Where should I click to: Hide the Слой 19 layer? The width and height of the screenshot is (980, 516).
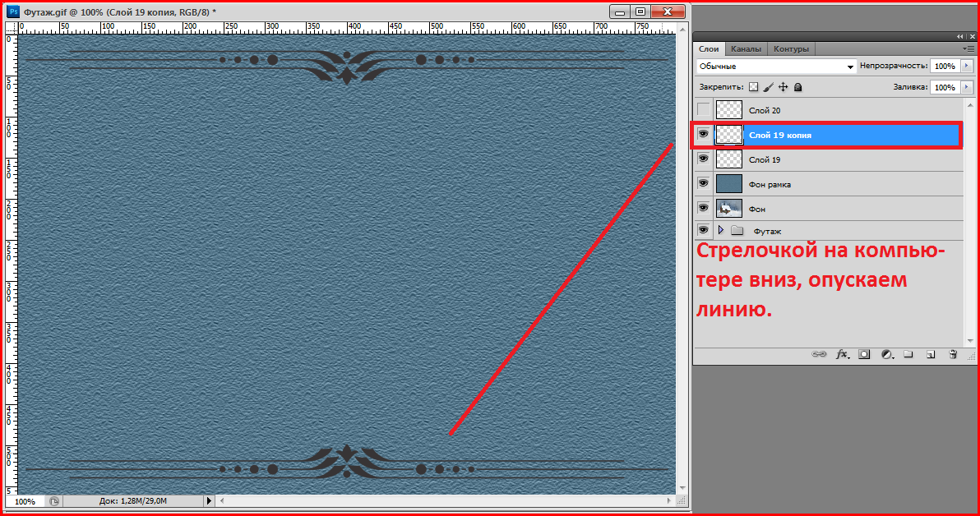[704, 159]
